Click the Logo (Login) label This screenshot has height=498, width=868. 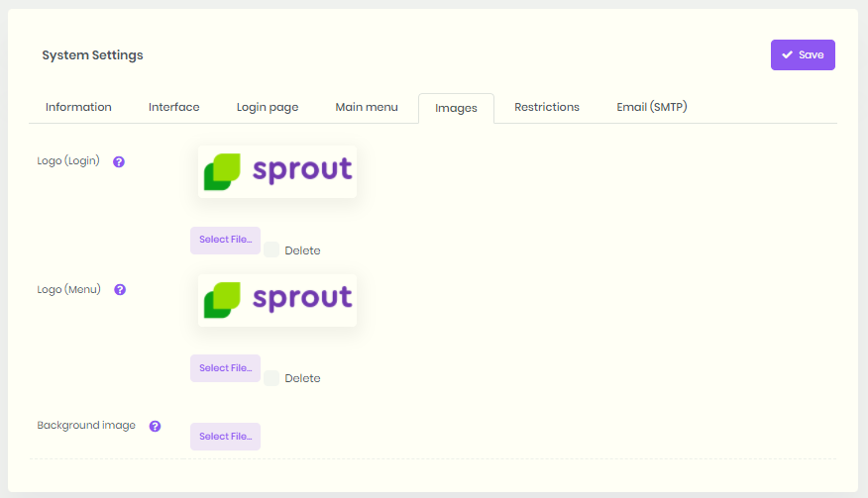pos(68,161)
